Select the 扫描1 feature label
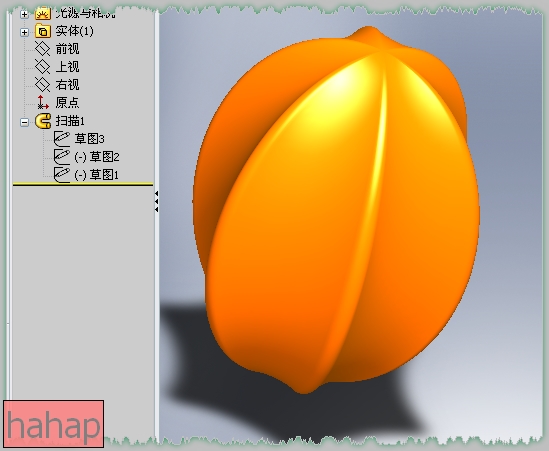This screenshot has width=549, height=451. coord(70,121)
